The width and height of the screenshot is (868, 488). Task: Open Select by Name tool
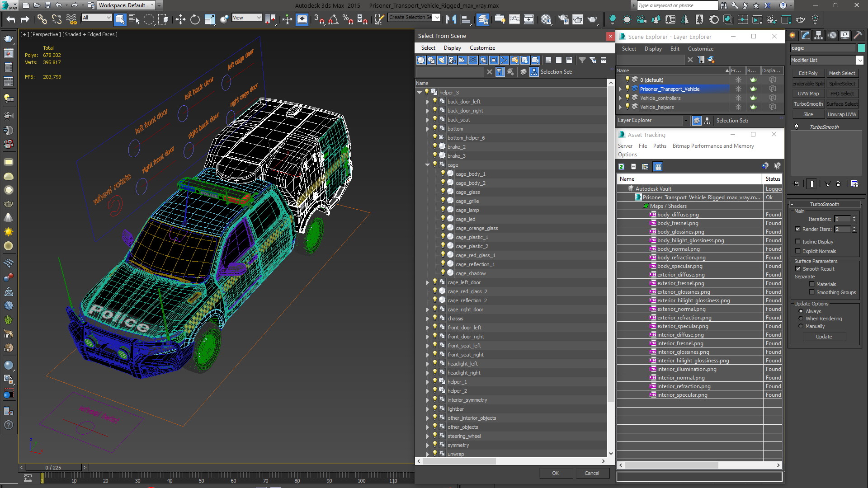pyautogui.click(x=134, y=19)
